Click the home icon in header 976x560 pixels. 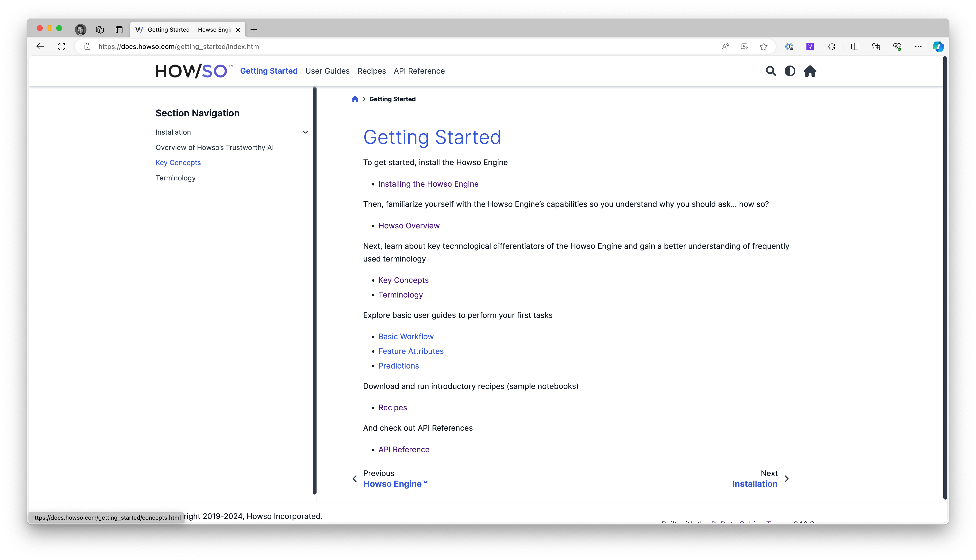810,71
